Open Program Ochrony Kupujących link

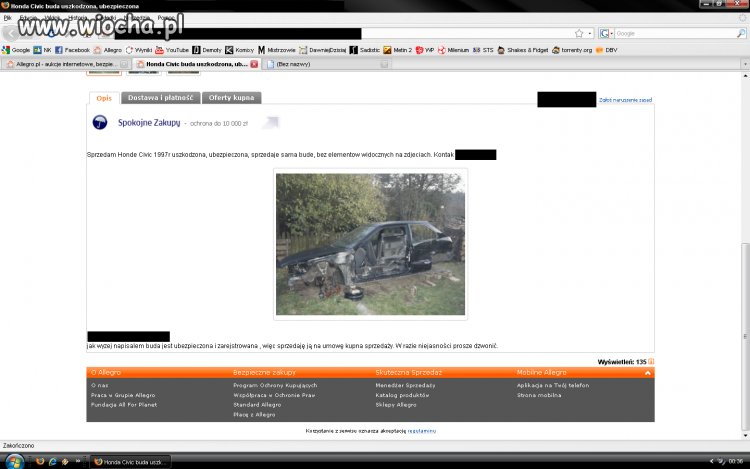point(275,385)
